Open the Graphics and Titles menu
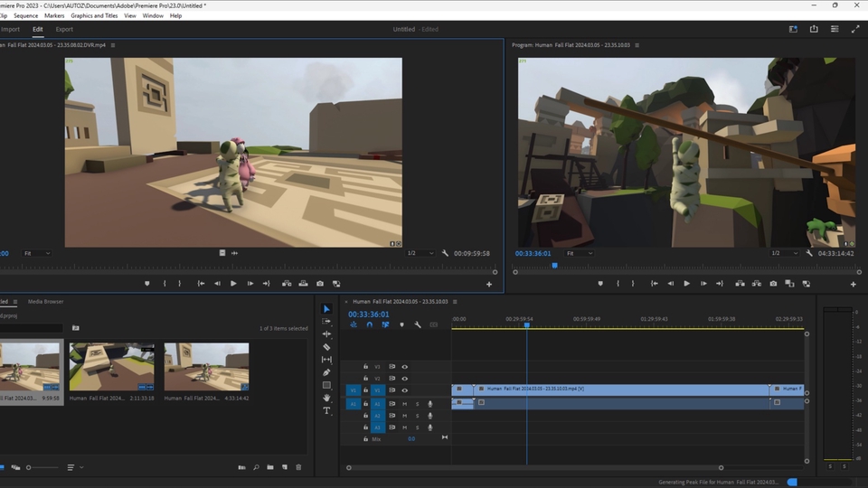Viewport: 868px width, 488px height. coord(94,15)
